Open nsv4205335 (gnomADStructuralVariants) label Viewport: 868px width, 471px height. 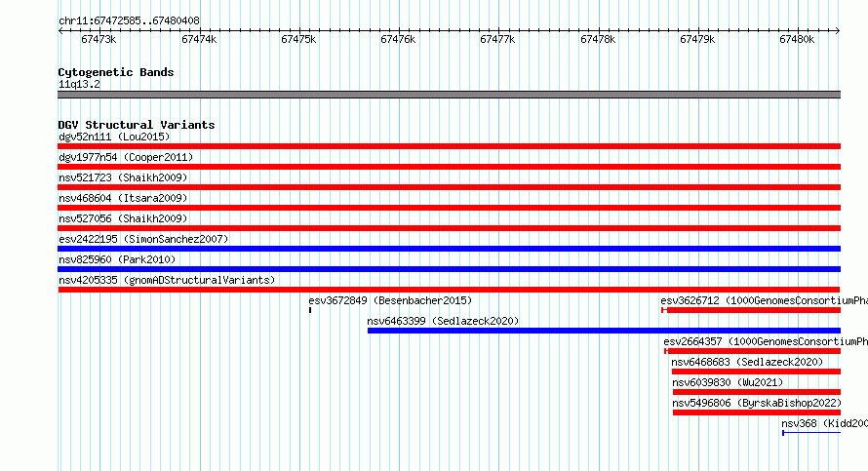tap(167, 280)
